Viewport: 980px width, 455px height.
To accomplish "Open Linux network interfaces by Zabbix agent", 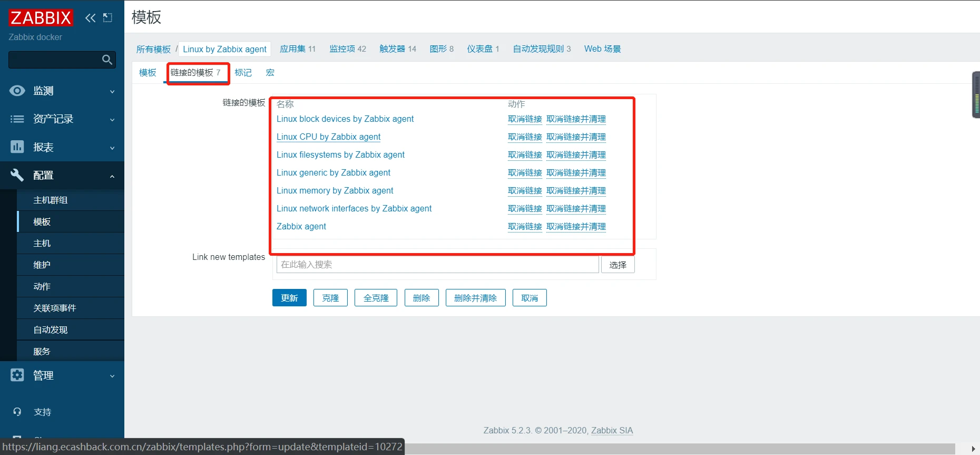I will pos(354,209).
